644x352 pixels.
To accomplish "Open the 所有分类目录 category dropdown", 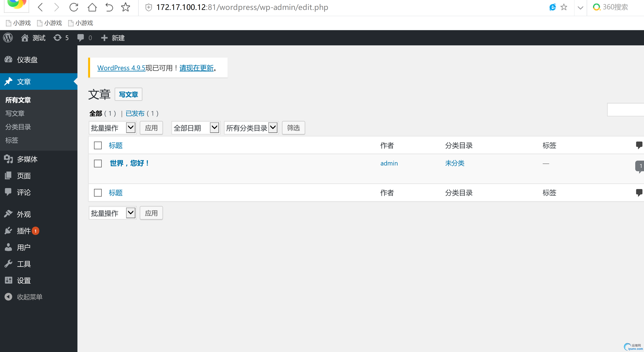I will click(x=251, y=128).
